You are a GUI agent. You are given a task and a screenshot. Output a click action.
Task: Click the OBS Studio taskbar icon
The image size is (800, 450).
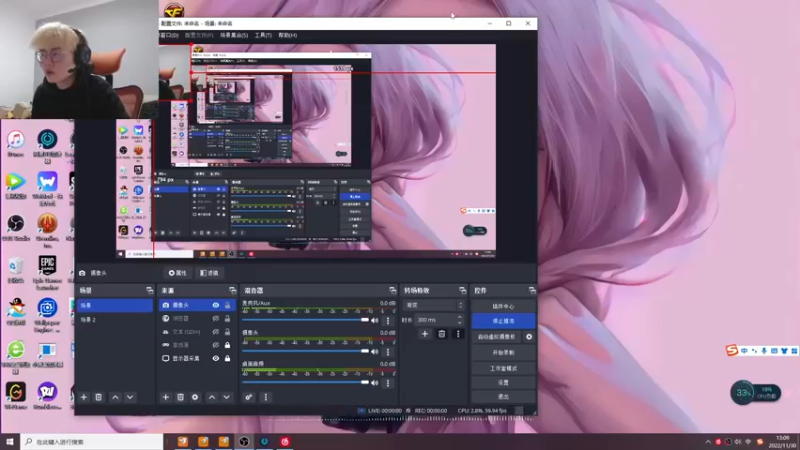point(244,442)
